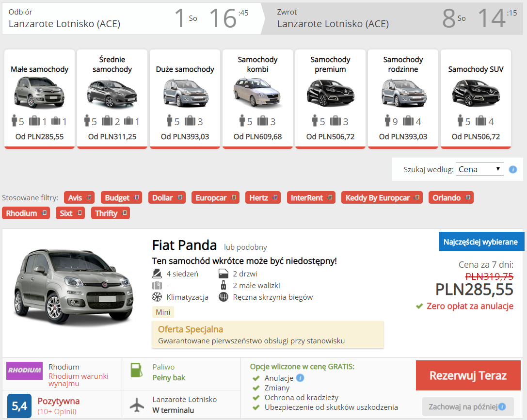Select the Samochody kombi category
527x420 pixels.
pos(258,99)
